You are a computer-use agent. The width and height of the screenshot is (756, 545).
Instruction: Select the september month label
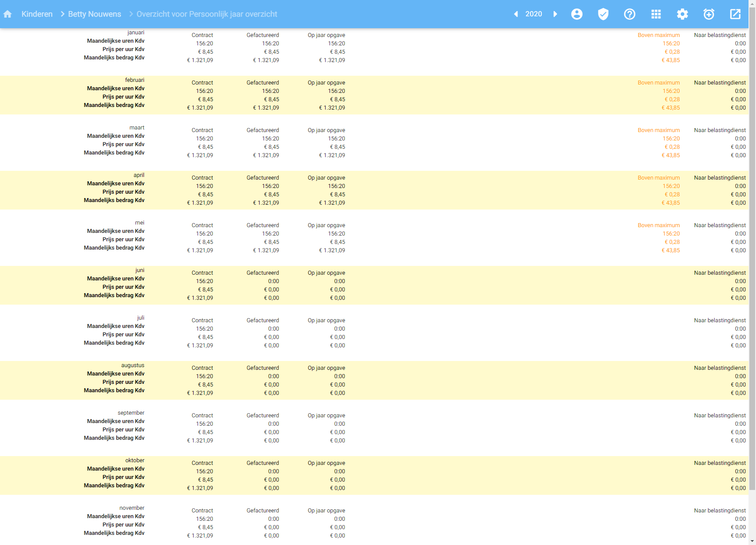131,413
